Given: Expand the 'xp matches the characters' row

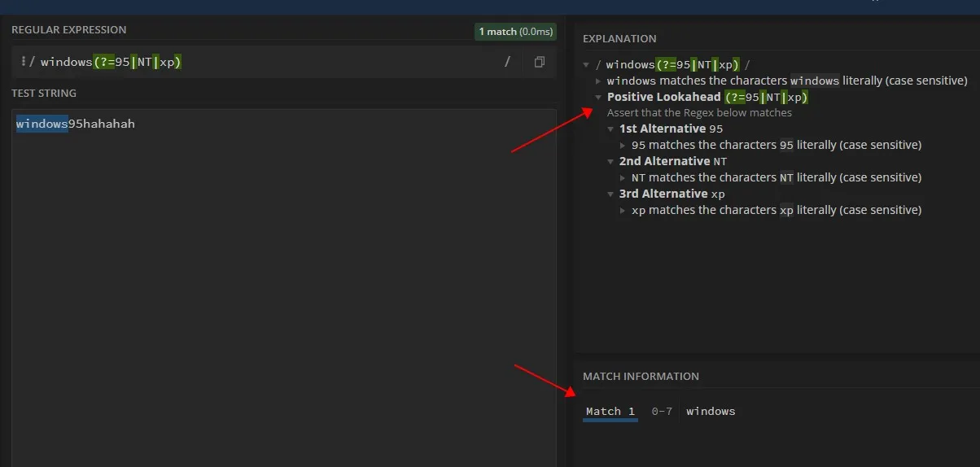Looking at the screenshot, I should tap(623, 210).
